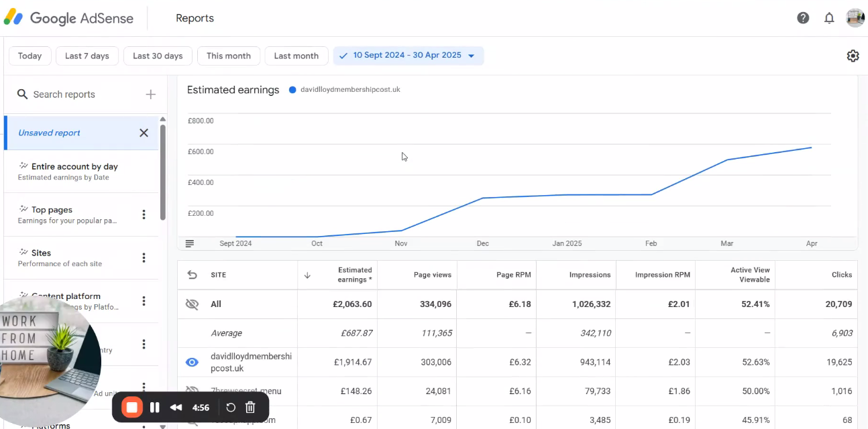The image size is (868, 429).
Task: Click the plus icon beside Search reports
Action: click(x=151, y=95)
